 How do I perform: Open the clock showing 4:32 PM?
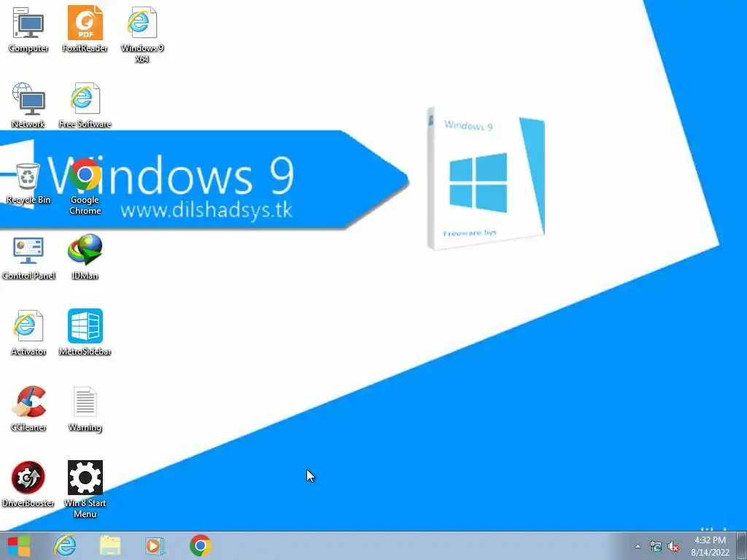(710, 545)
